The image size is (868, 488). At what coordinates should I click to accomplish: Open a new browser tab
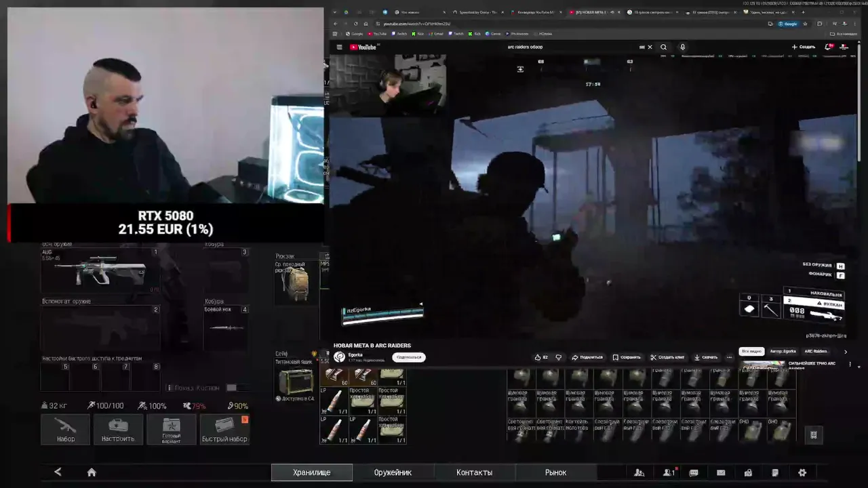coord(804,12)
